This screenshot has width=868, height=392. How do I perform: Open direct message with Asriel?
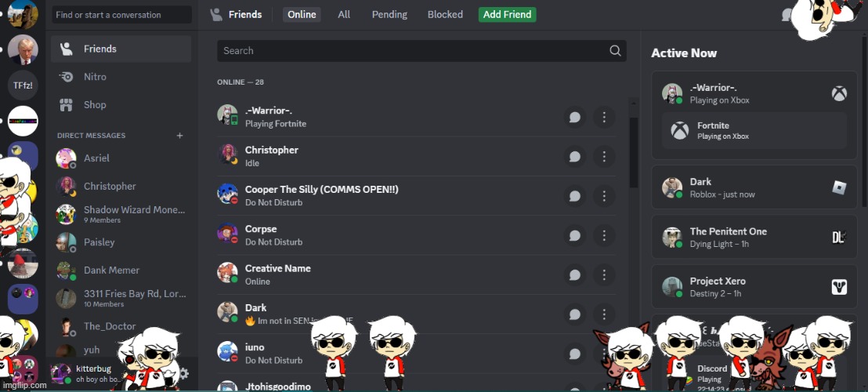[x=121, y=158]
